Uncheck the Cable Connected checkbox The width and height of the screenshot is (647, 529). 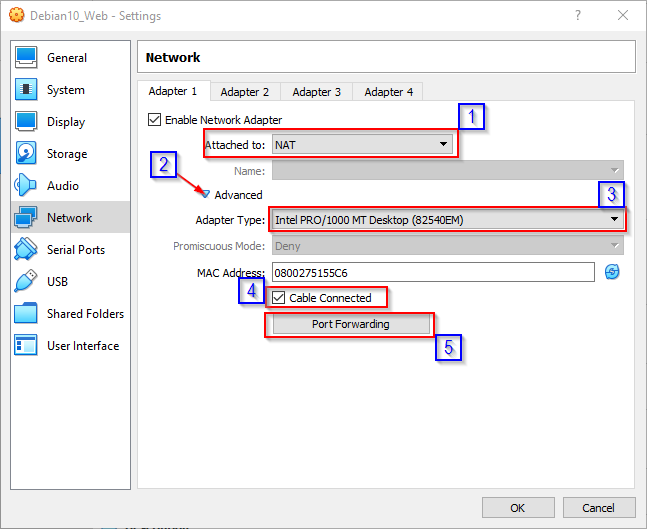279,298
